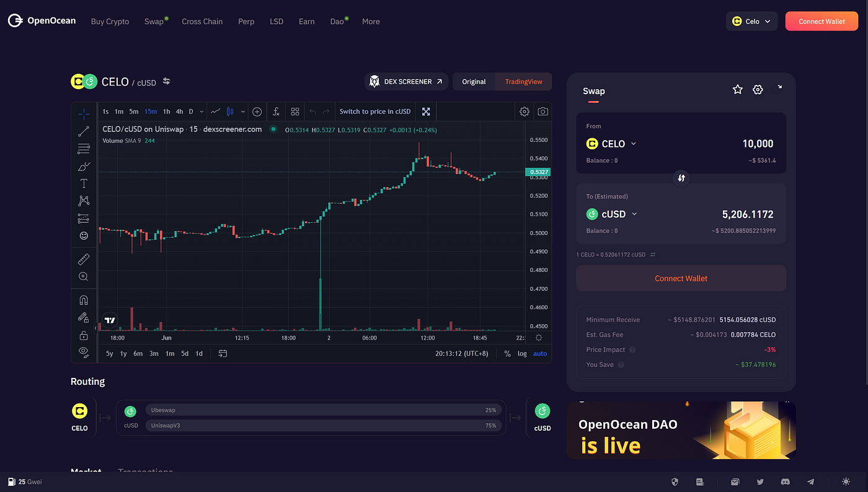Open the Celo network dropdown
This screenshot has height=492, width=868.
tap(752, 21)
